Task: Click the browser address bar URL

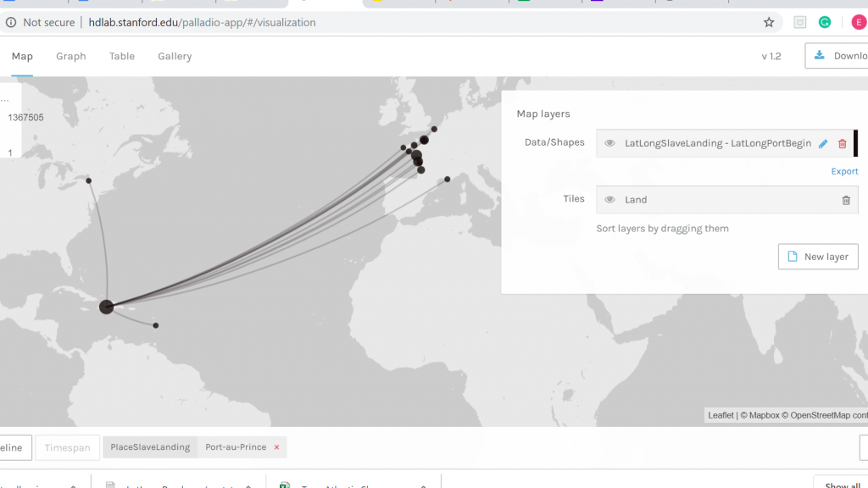Action: point(202,23)
